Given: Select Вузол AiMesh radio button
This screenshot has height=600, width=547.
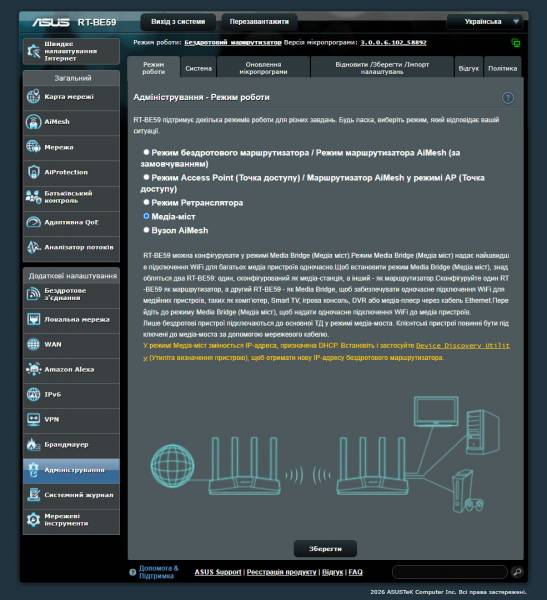Looking at the screenshot, I should 146,230.
